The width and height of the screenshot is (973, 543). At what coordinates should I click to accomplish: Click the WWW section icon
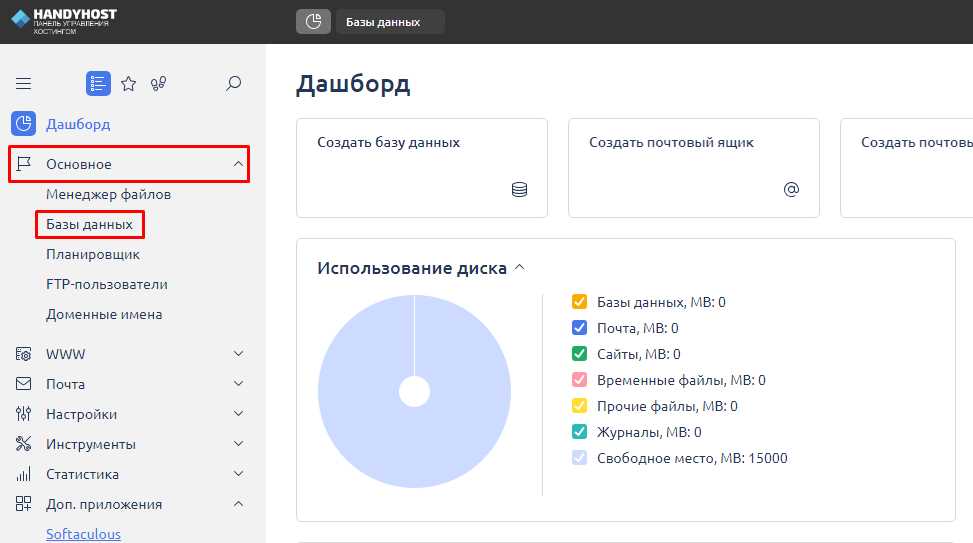pyautogui.click(x=24, y=354)
